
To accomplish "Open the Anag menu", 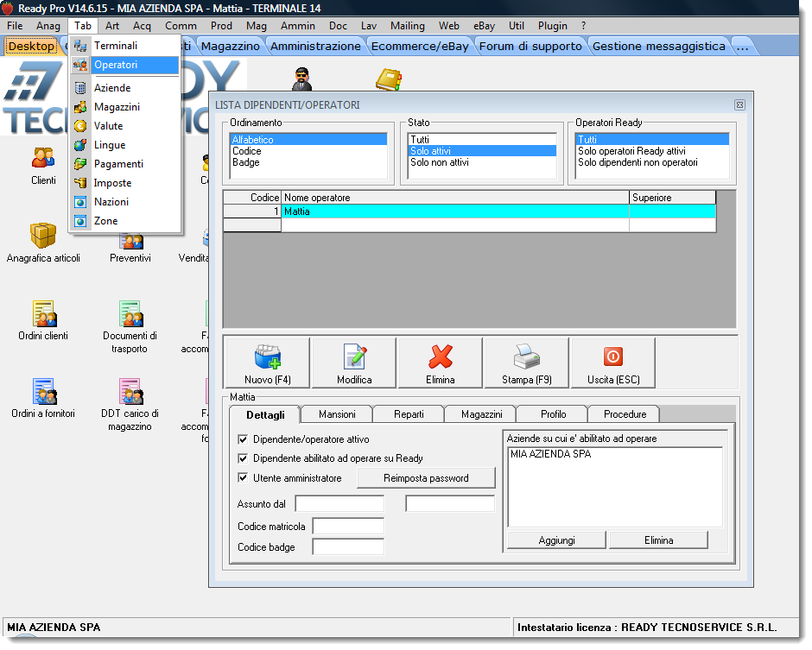I will coord(48,26).
